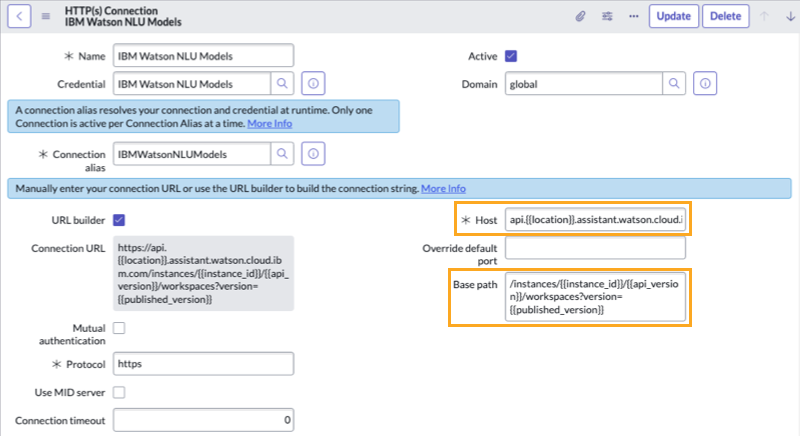This screenshot has width=800, height=436.
Task: Edit the Credential reference field
Action: (192, 84)
